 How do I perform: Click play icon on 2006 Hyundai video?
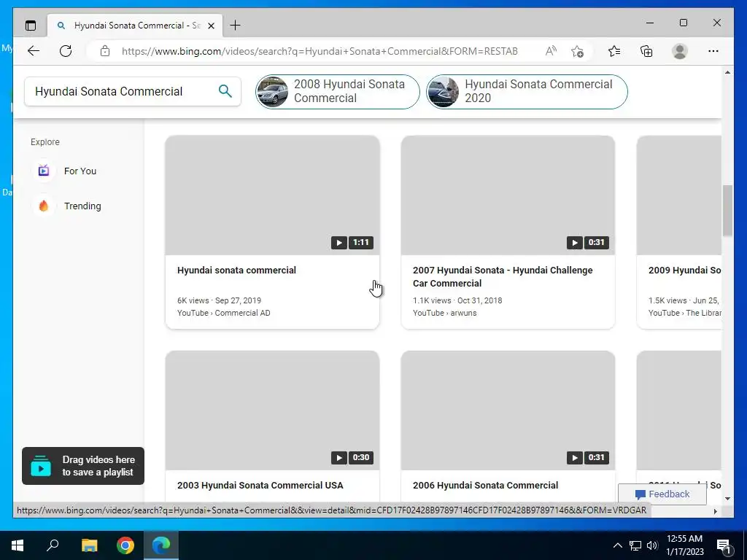(x=575, y=458)
